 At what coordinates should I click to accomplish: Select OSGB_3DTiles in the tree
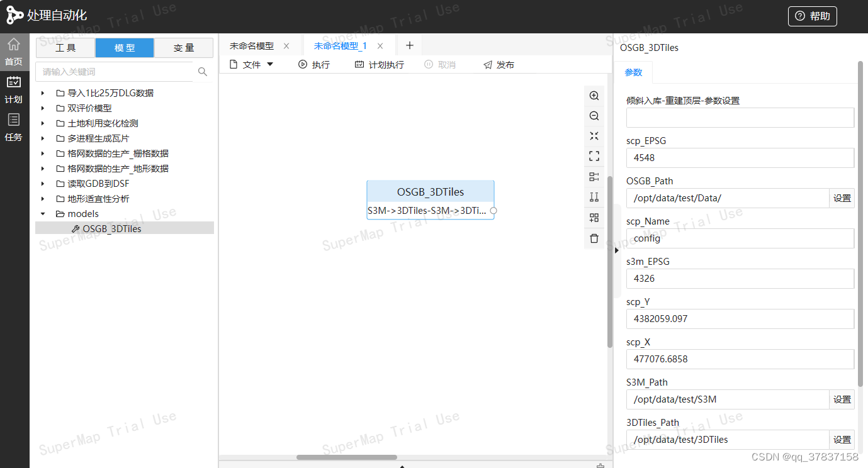[x=125, y=229]
